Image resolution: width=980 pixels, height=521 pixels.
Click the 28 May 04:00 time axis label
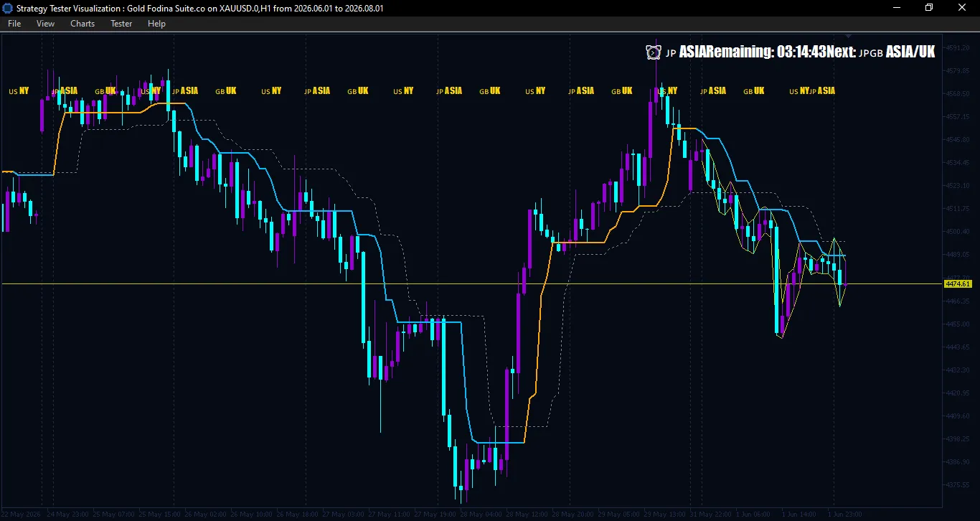(x=481, y=515)
